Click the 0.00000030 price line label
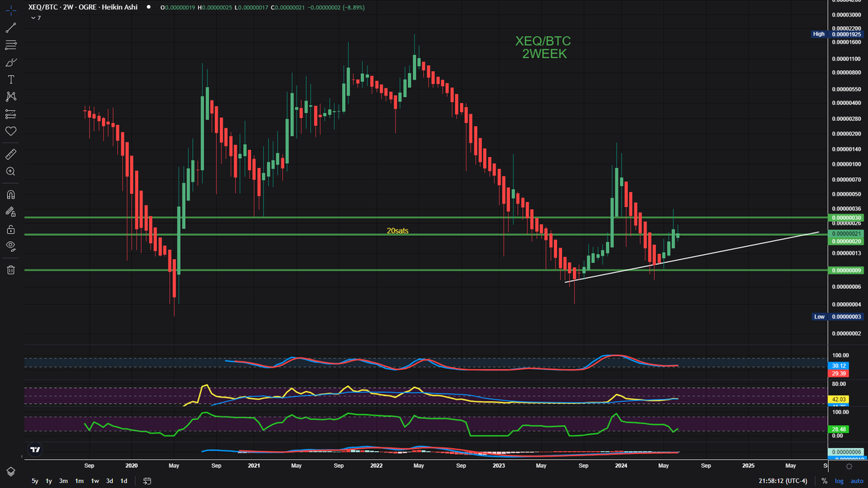 point(846,218)
